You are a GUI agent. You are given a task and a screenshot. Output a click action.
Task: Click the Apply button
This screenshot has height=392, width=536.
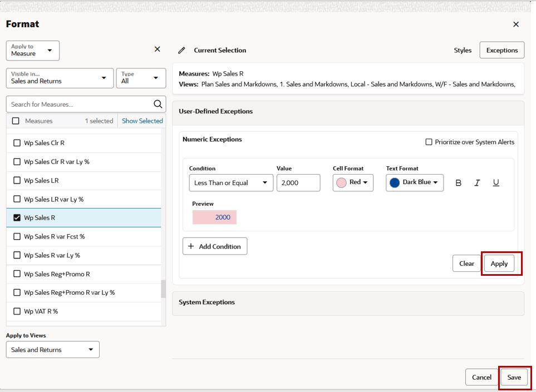pyautogui.click(x=499, y=264)
